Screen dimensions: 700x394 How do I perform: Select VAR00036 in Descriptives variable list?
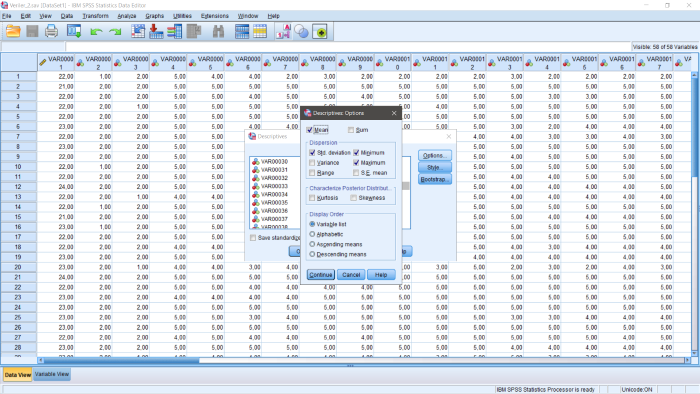274,211
